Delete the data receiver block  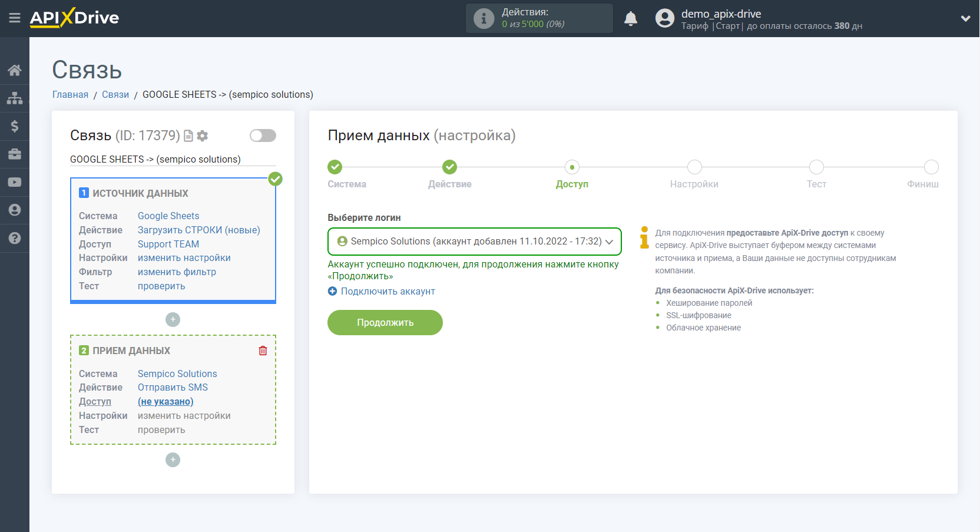click(263, 351)
